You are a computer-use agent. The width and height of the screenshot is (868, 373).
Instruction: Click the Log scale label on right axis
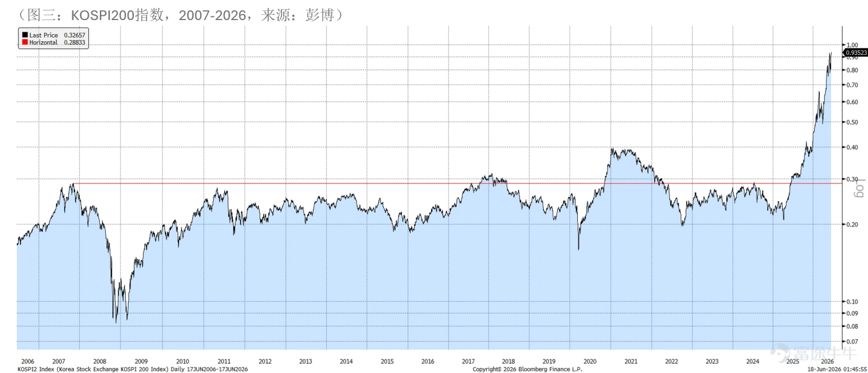(x=859, y=188)
